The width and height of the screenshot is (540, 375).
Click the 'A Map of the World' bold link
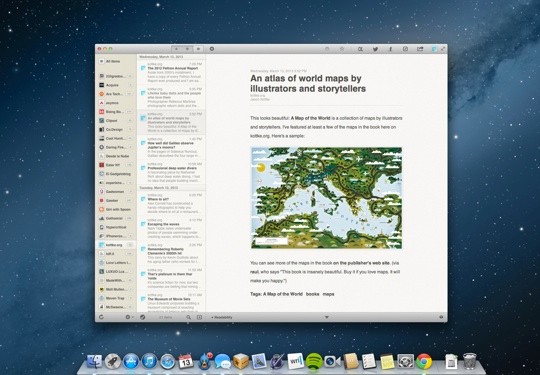310,118
